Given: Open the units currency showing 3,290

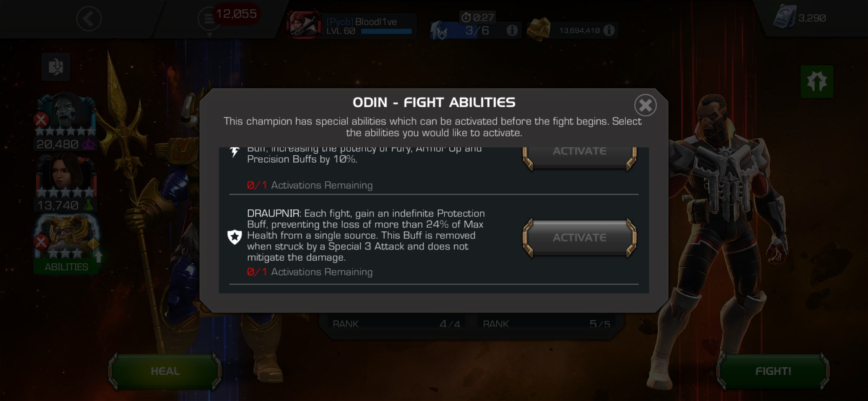Looking at the screenshot, I should (x=799, y=17).
